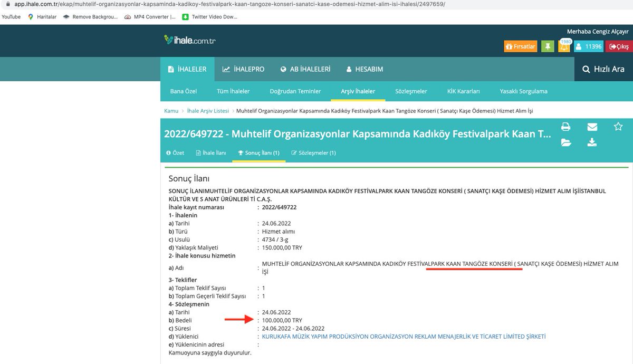The width and height of the screenshot is (633, 364).
Task: Open Hızlı Ara quick search
Action: click(603, 69)
